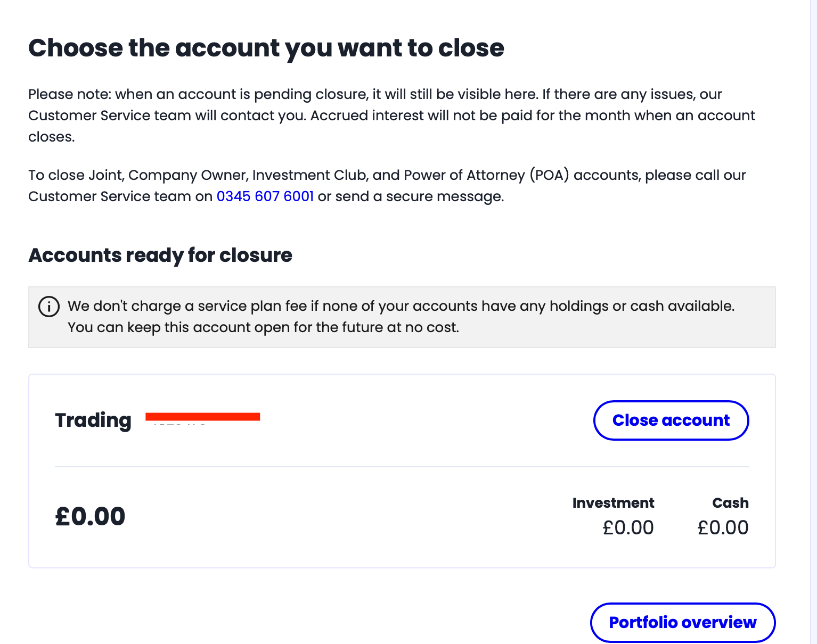Click the 'Choose the account you want to close' title
The image size is (817, 644).
click(266, 48)
